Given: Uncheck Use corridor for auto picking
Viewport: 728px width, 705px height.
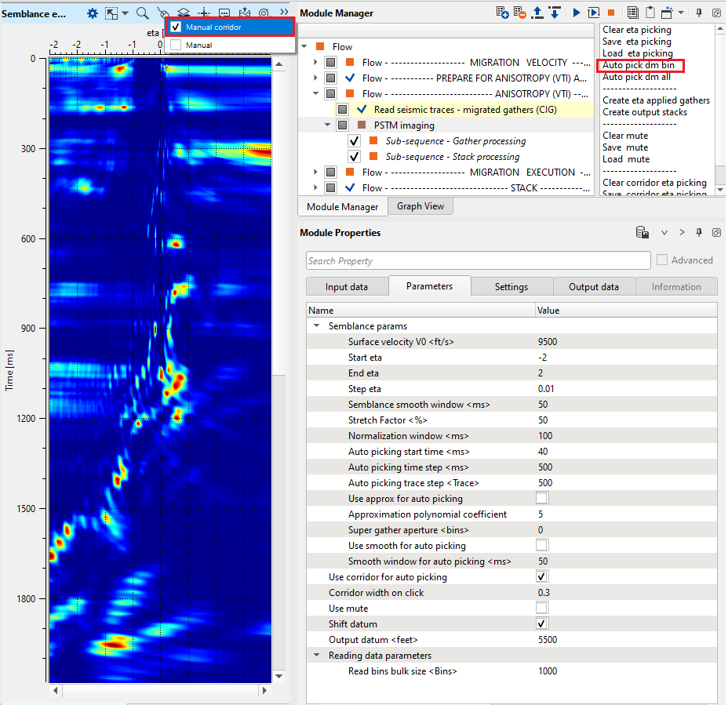Looking at the screenshot, I should [x=542, y=576].
